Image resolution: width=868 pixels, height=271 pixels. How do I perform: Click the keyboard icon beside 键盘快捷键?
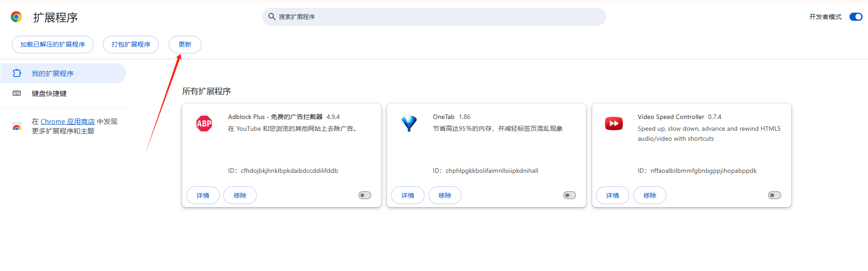(17, 93)
